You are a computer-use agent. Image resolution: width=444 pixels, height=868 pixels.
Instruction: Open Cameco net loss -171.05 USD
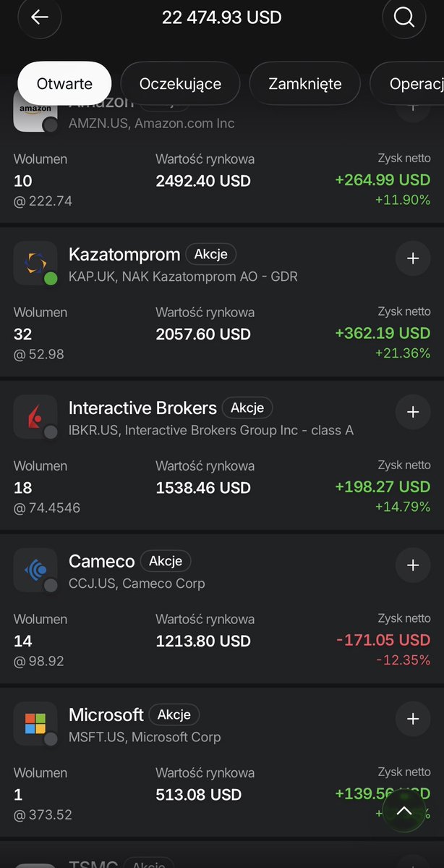(383, 640)
